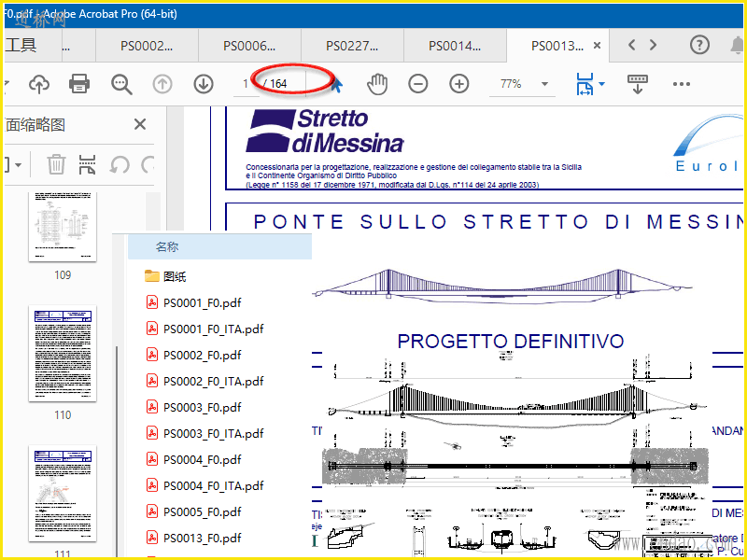Viewport: 747px width, 560px height.
Task: Click the scrolling mode keyboard-arrow icon
Action: click(638, 84)
